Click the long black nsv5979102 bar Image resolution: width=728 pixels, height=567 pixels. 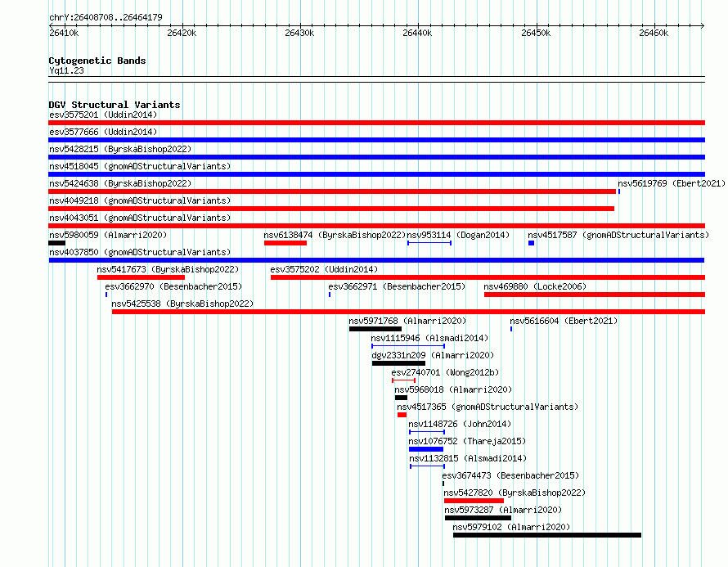tap(547, 535)
